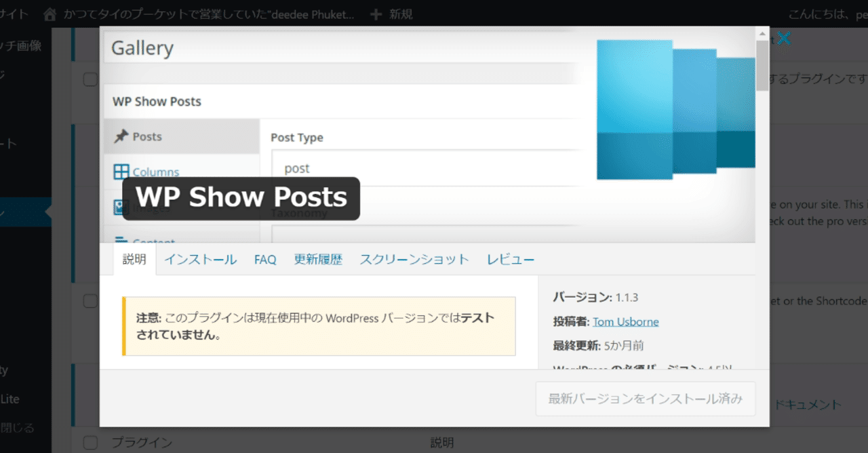Click the Images panel icon in plugin preview
This screenshot has width=868, height=453.
pyautogui.click(x=119, y=206)
